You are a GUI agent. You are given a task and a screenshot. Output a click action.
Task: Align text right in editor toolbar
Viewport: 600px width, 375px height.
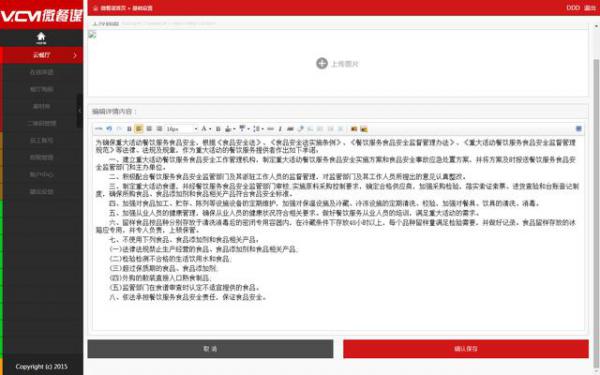(159, 129)
